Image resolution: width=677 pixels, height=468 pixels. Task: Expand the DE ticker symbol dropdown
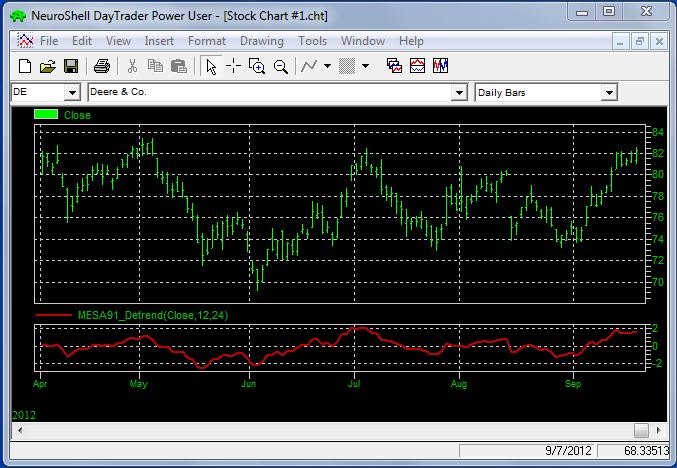72,92
